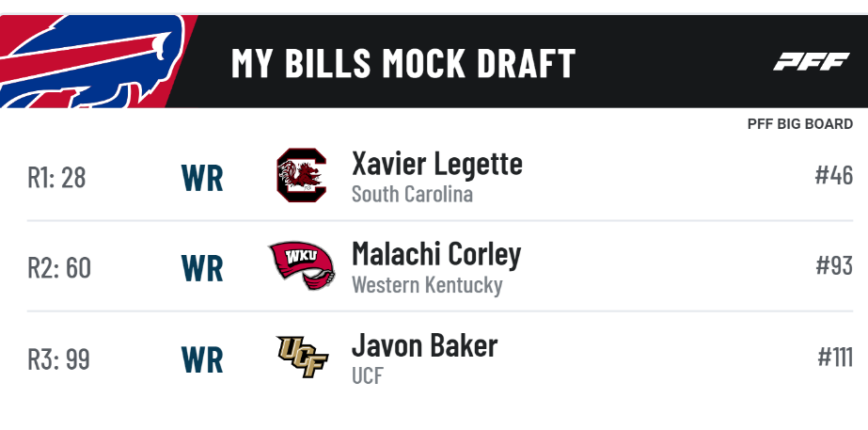
Task: Open Javon Baker's player name
Action: pos(424,345)
